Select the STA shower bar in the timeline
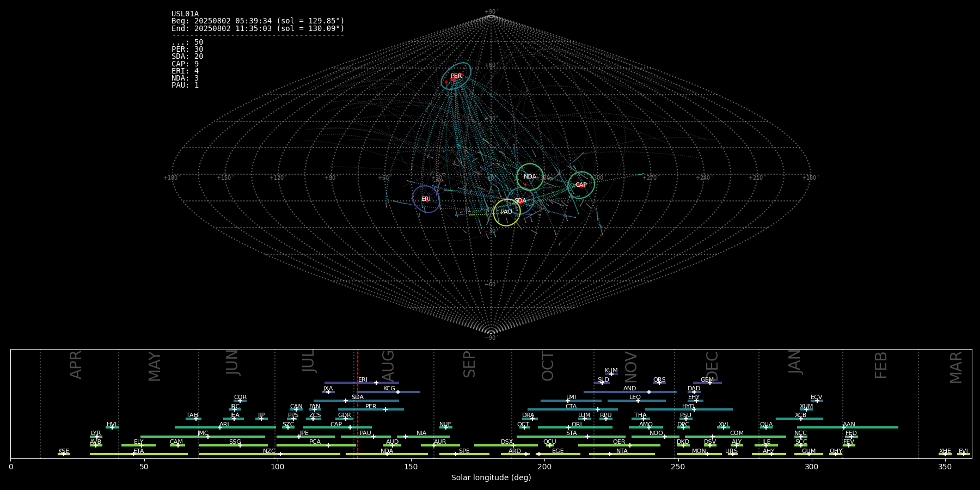This screenshot has height=490, width=980. 571,437
